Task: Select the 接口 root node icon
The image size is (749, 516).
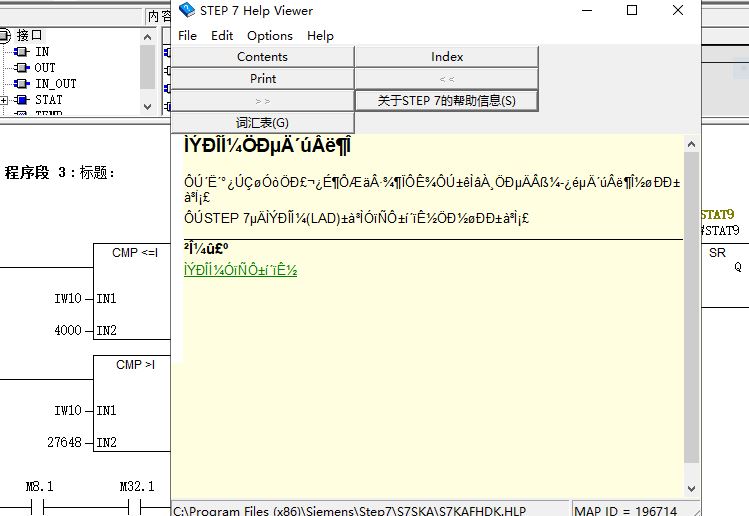Action: [x=6, y=35]
